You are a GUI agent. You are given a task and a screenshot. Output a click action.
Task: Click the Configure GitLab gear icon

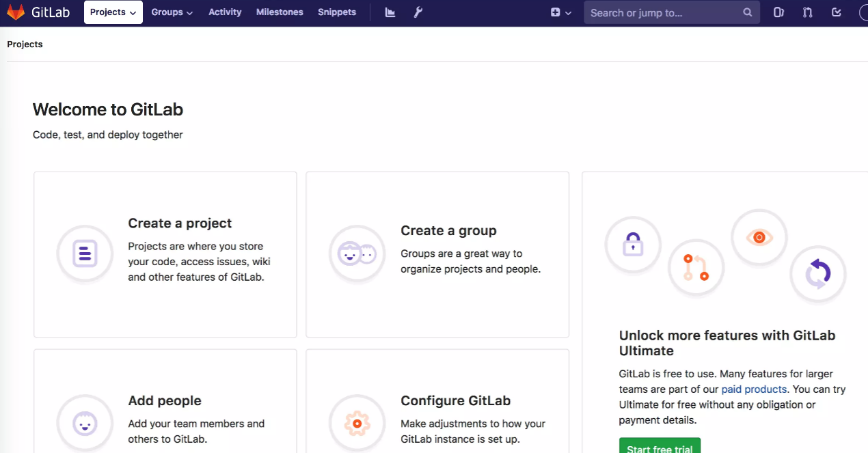357,424
